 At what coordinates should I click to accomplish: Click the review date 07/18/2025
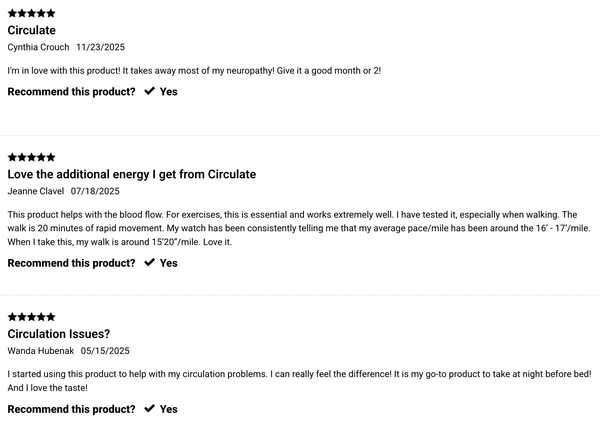(95, 191)
